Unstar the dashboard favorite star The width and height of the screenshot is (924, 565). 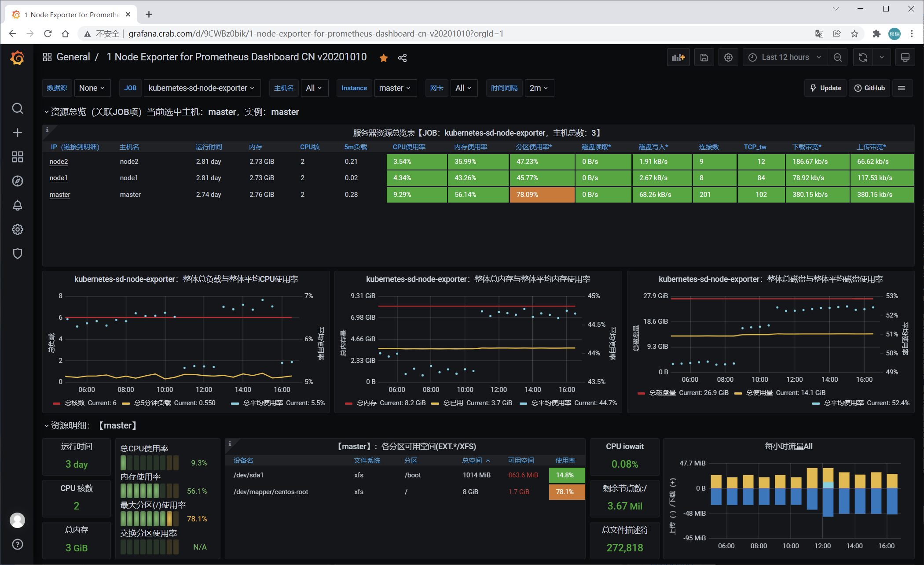click(x=384, y=58)
